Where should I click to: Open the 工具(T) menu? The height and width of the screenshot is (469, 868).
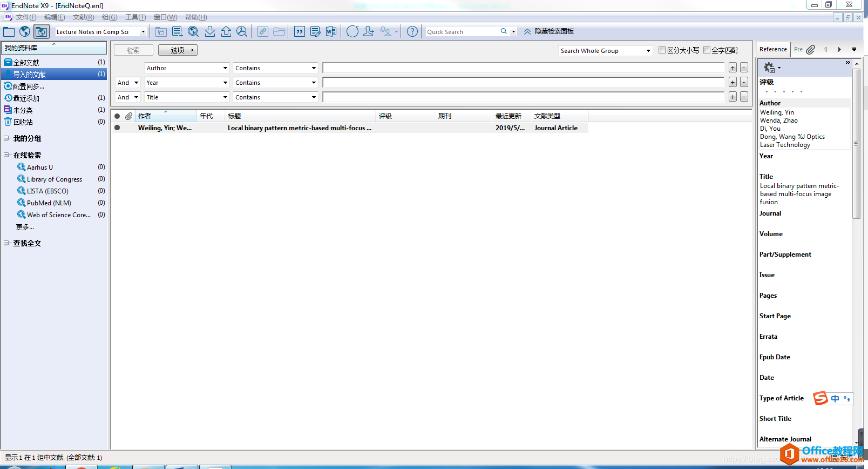tap(135, 17)
